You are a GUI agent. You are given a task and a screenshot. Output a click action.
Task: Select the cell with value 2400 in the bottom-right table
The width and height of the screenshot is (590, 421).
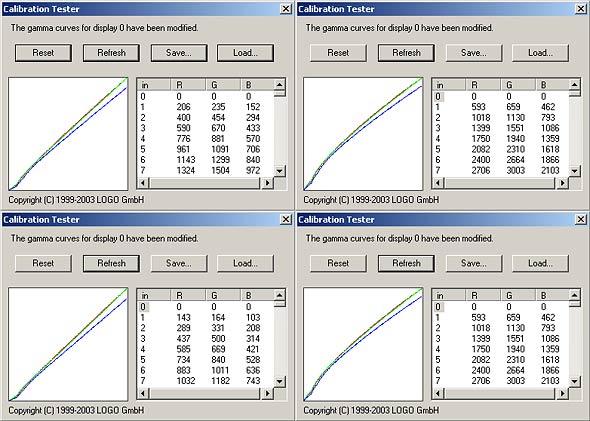[x=481, y=371]
